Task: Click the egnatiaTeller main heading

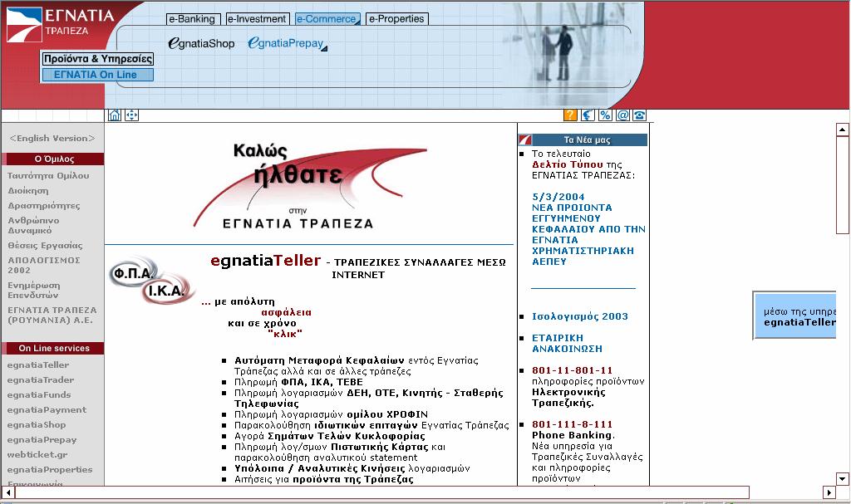Action: pos(265,261)
